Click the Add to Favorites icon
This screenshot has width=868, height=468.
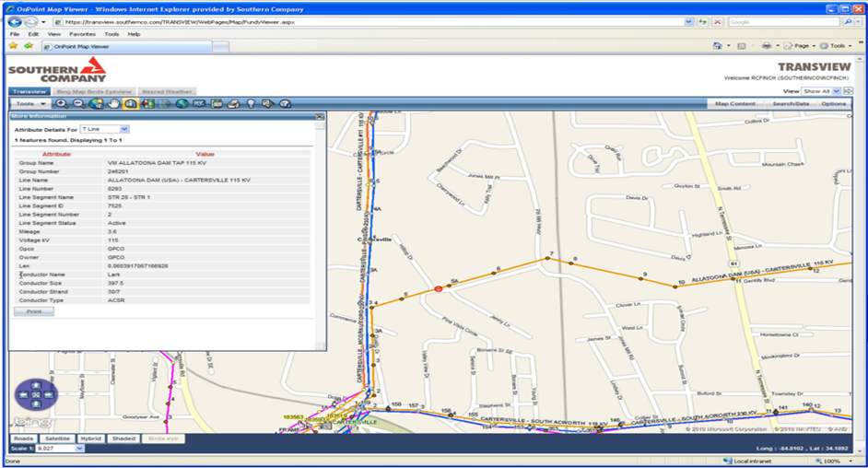29,46
